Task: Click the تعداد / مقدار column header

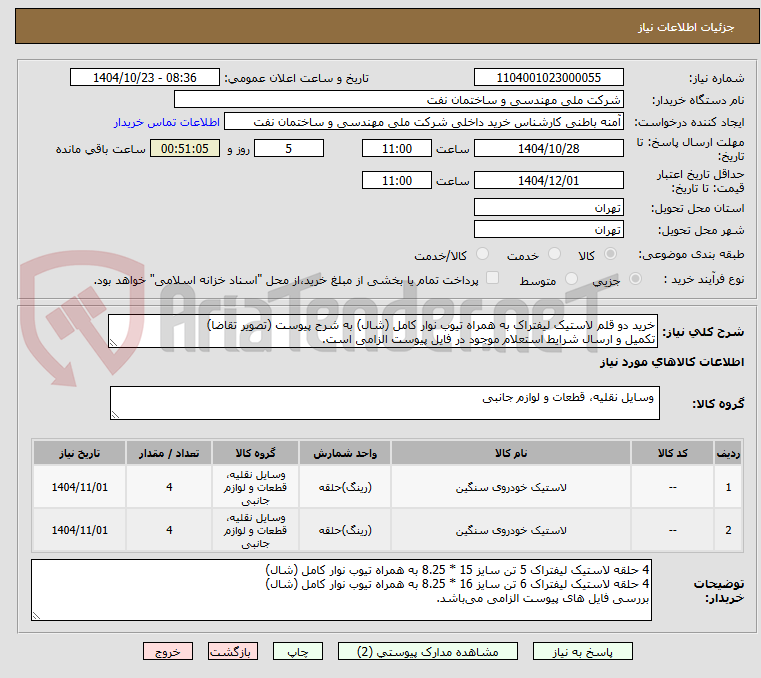Action: (169, 453)
